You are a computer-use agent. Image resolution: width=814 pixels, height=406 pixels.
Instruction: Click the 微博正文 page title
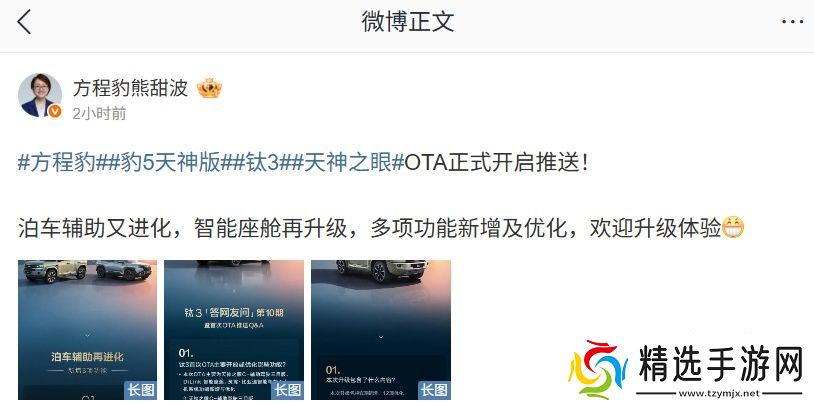[x=408, y=22]
